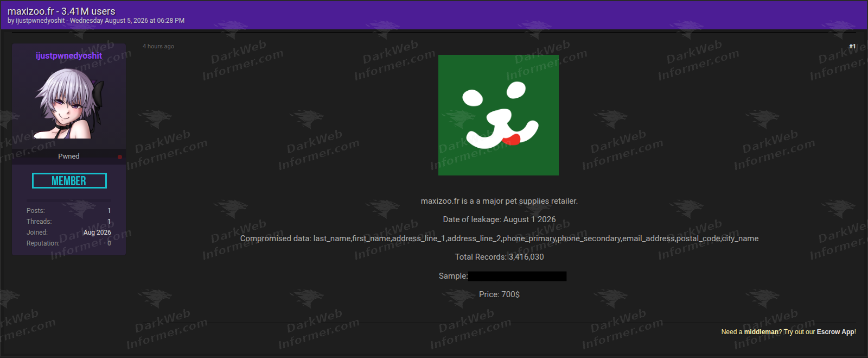Click the MEMBER rank badge

[x=69, y=181]
